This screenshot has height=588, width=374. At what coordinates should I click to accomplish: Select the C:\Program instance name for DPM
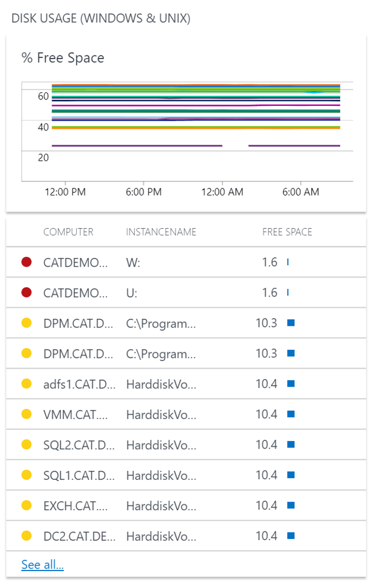(x=157, y=324)
